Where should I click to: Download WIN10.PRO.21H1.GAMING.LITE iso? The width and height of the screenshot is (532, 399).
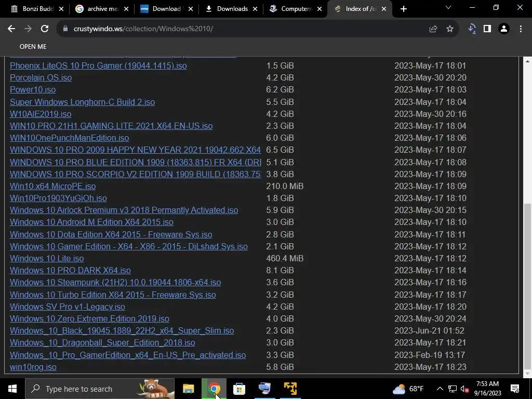(x=111, y=126)
